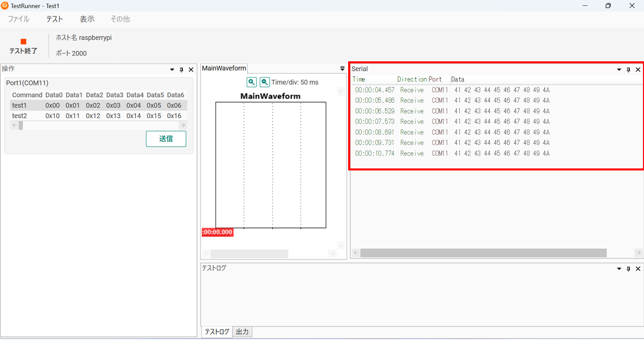
Task: Open the 操作 panel options dropdown arrow
Action: (x=172, y=70)
